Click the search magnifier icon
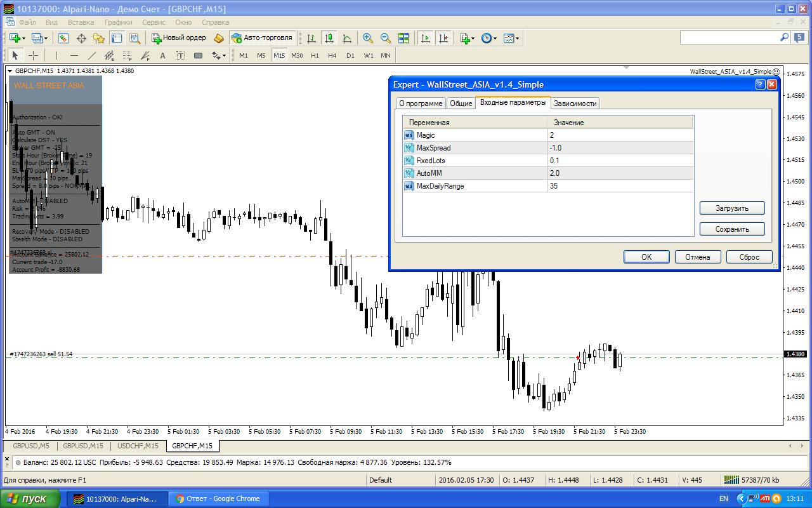Viewport: 812px width, 508px height. (785, 37)
